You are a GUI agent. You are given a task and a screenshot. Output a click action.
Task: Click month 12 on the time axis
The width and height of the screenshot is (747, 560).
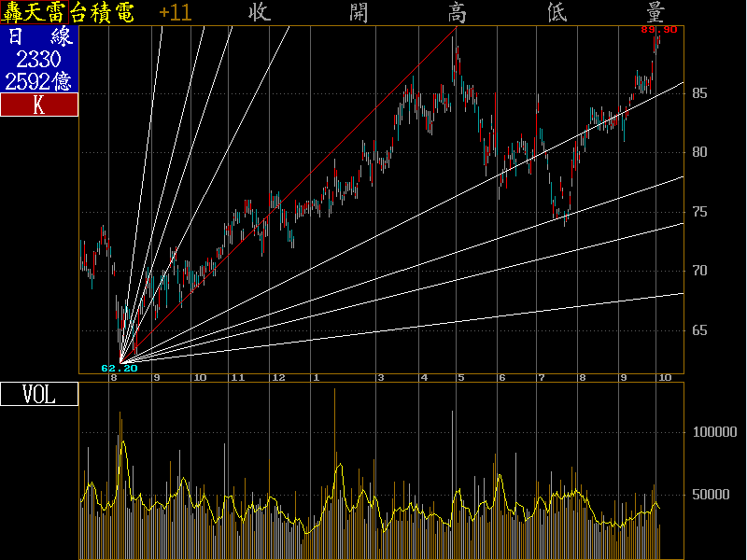[277, 378]
